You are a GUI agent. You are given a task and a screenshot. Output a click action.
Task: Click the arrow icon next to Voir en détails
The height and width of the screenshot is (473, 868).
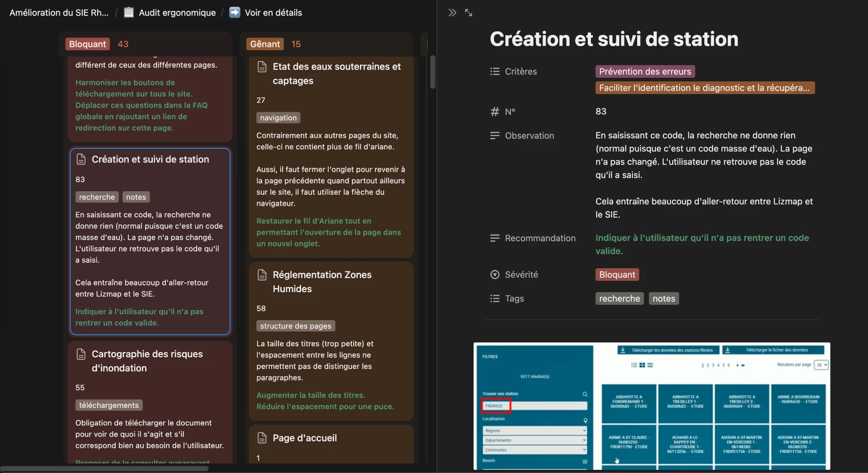pyautogui.click(x=235, y=13)
